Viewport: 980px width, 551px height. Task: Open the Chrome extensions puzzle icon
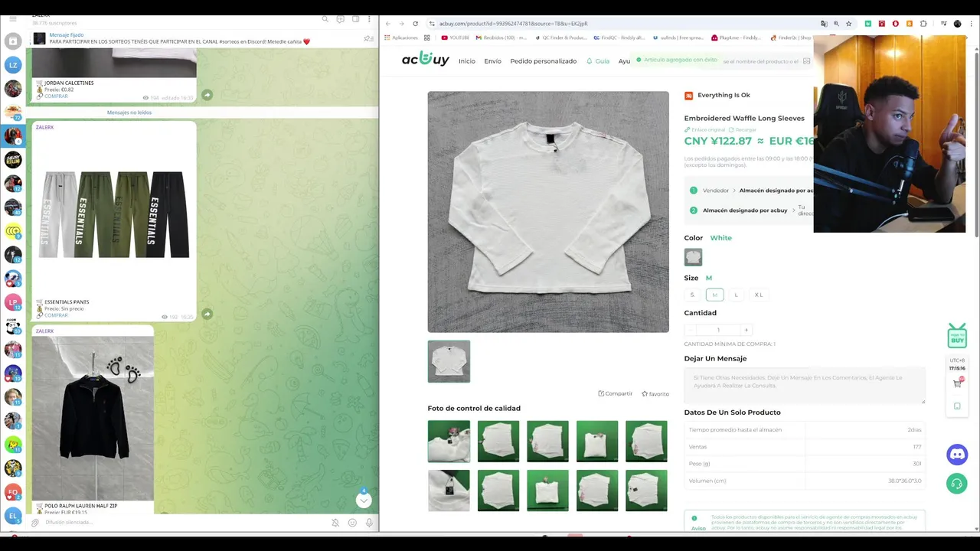(923, 24)
